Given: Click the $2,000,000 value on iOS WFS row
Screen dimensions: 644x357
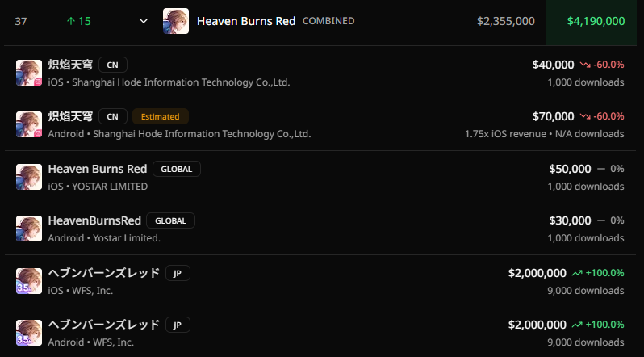Looking at the screenshot, I should 537,273.
